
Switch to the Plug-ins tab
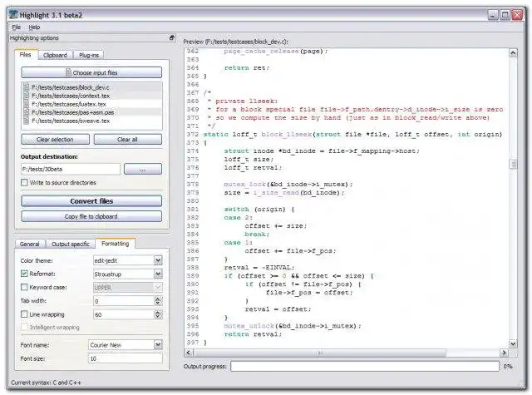coord(89,55)
